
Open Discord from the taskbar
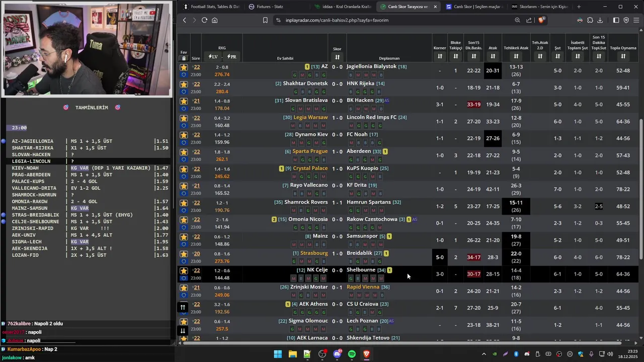click(337, 354)
